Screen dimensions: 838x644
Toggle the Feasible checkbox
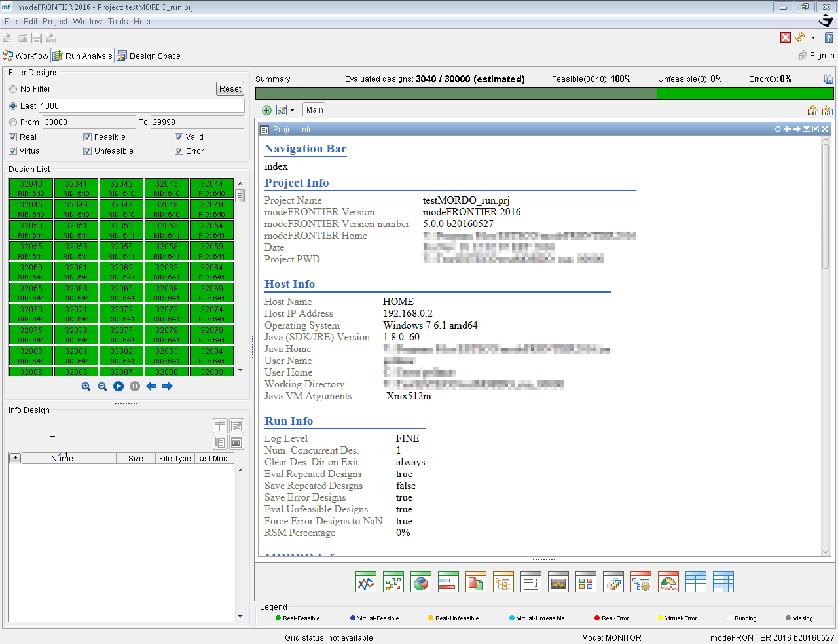click(87, 137)
